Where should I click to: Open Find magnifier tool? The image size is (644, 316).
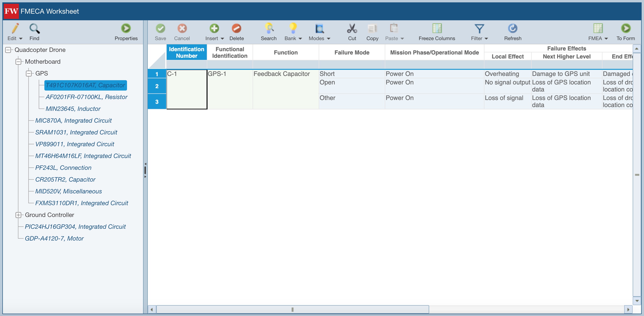[x=34, y=28]
